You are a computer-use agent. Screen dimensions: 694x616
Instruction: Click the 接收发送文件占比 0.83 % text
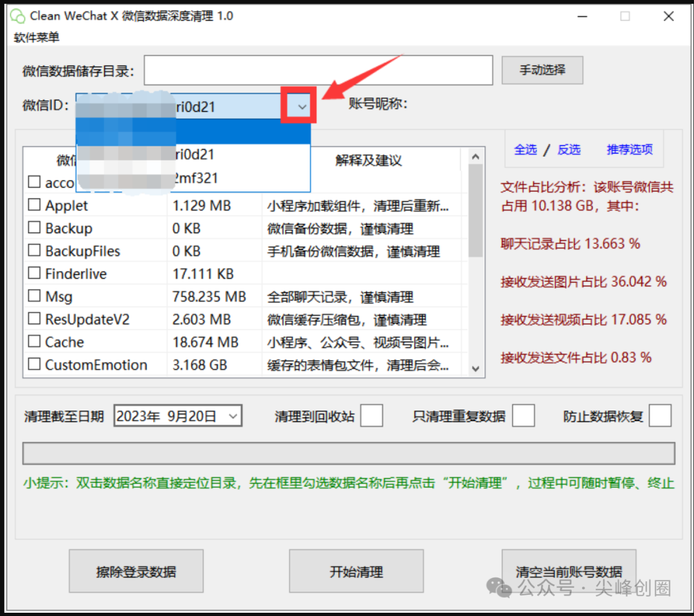coord(576,357)
